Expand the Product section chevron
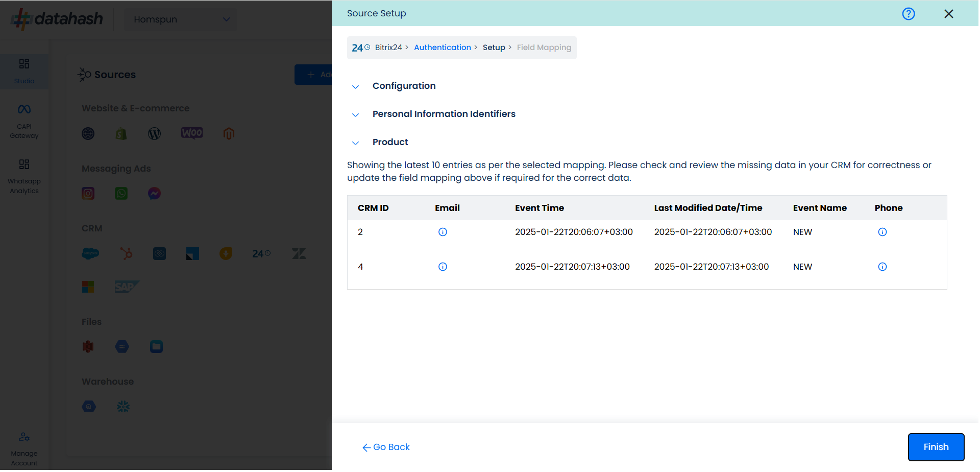980x472 pixels. [356, 143]
